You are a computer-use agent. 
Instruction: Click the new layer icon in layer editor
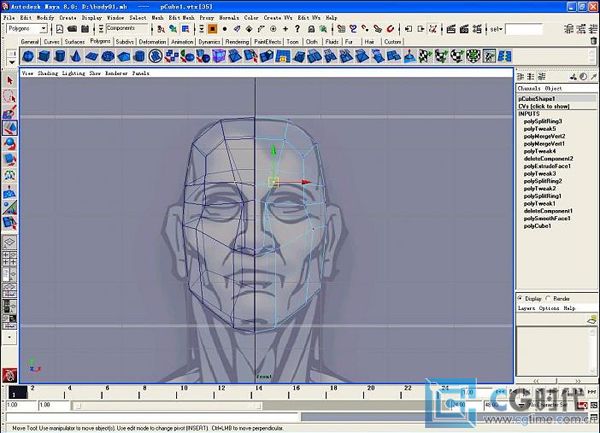[592, 319]
